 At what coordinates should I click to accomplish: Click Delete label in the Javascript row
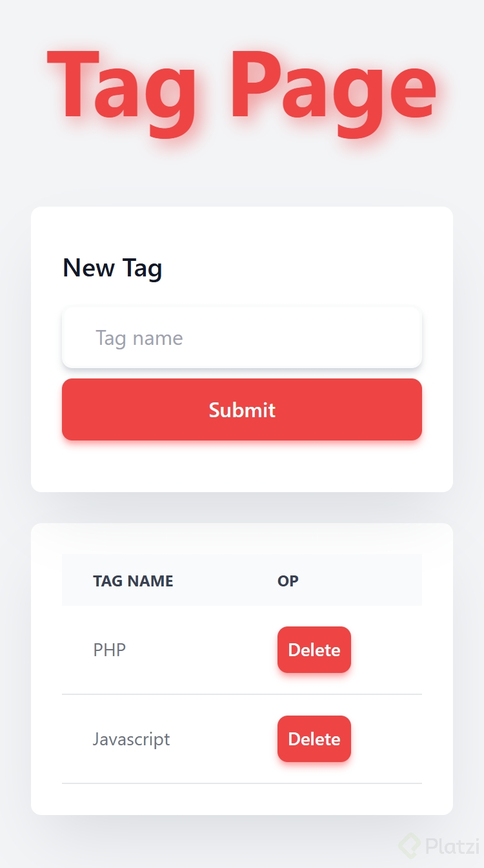(x=314, y=739)
